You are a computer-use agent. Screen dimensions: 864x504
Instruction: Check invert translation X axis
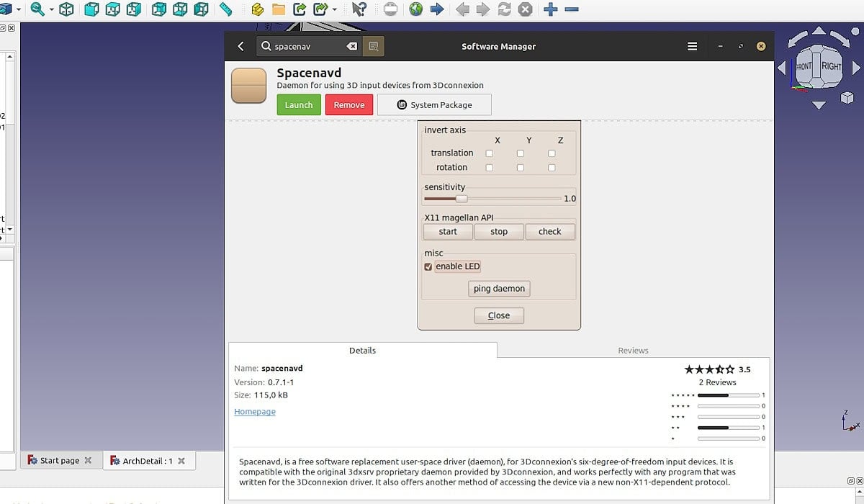tap(490, 153)
